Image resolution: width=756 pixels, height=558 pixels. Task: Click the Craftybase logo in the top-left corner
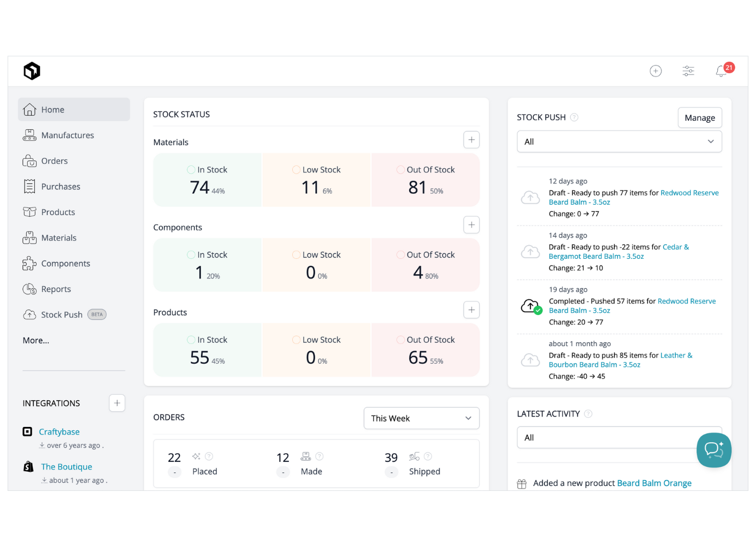[31, 70]
